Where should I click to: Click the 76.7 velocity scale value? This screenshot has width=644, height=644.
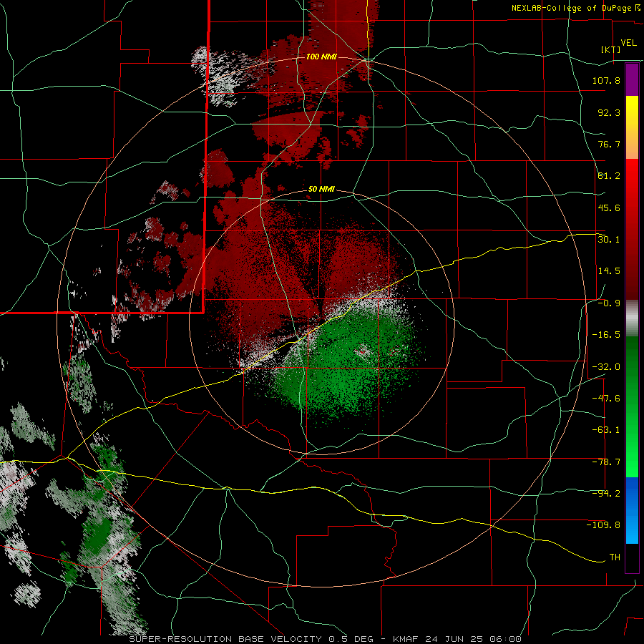609,144
